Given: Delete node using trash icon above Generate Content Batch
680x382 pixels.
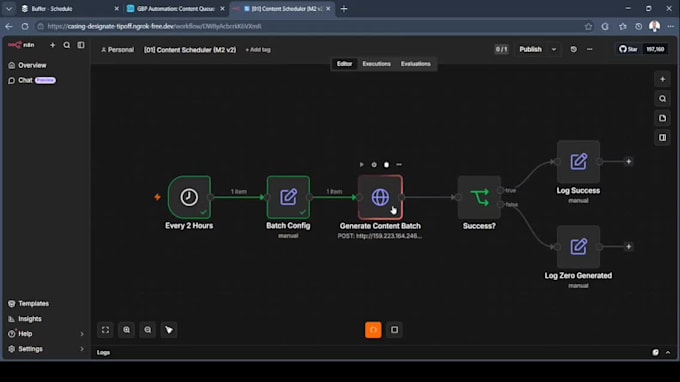Looking at the screenshot, I should pyautogui.click(x=386, y=165).
